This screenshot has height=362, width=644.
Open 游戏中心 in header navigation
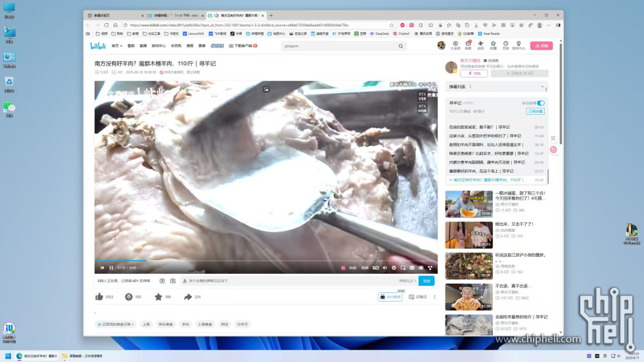click(x=158, y=46)
